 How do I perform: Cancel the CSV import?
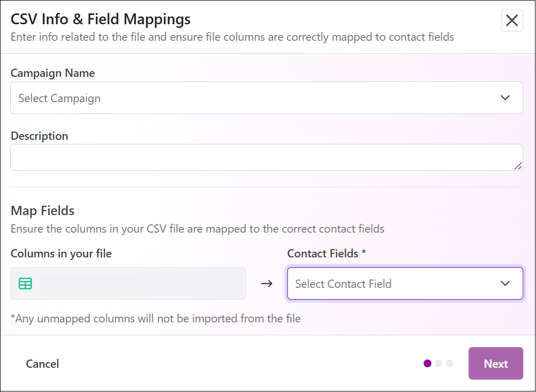click(x=42, y=364)
